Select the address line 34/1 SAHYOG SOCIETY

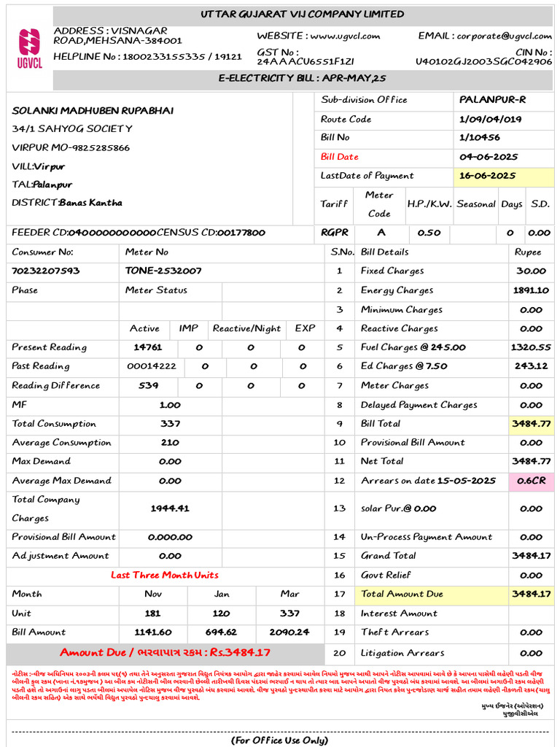[x=72, y=128]
